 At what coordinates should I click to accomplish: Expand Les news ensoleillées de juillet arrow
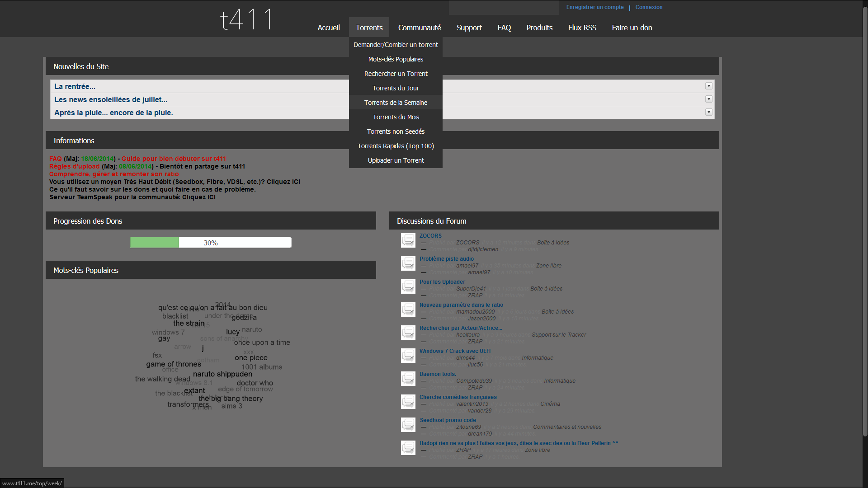[x=708, y=99]
